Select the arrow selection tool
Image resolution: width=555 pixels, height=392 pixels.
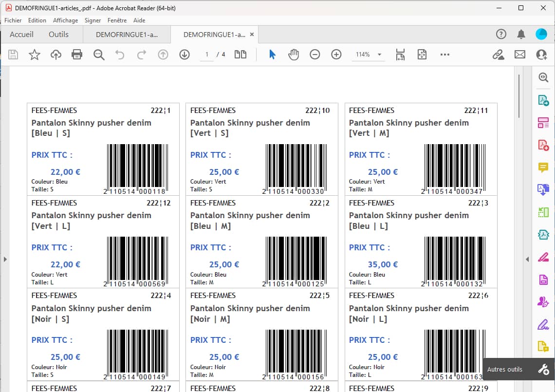click(272, 55)
